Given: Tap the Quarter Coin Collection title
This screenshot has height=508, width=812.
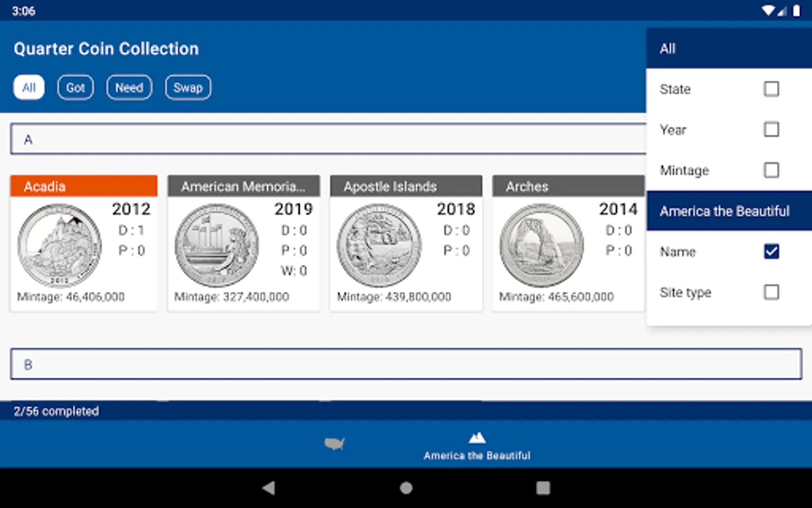Looking at the screenshot, I should pos(107,49).
